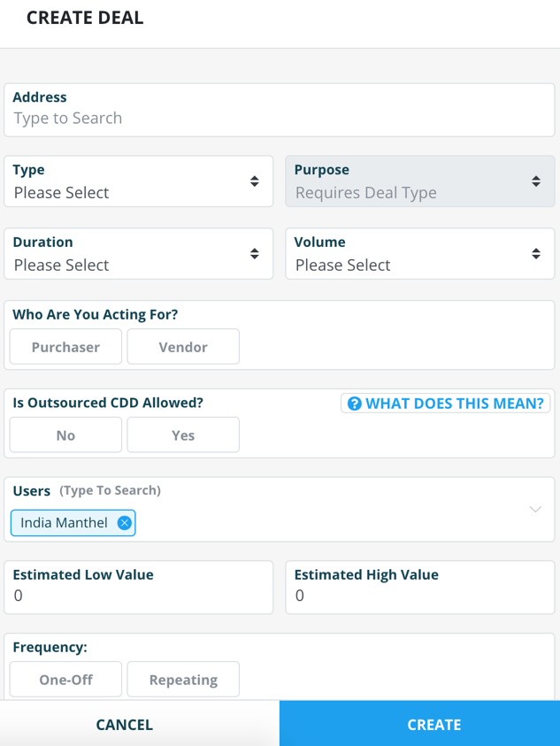Set frequency to Repeating

(183, 680)
